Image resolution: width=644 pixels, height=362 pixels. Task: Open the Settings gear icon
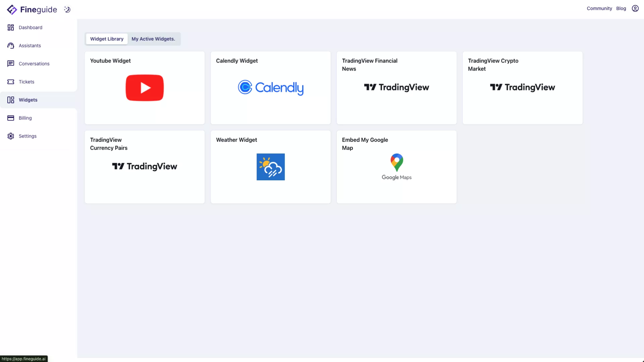click(11, 136)
